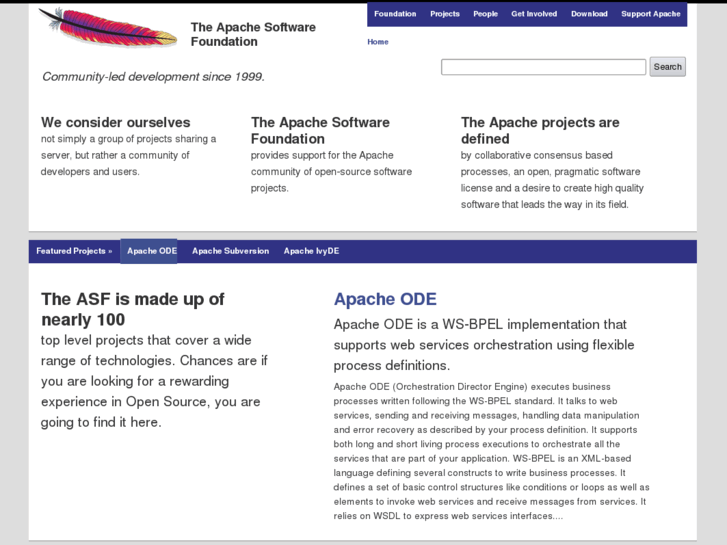Click the Featured Projects label
Viewport: 727px width, 545px height.
[x=74, y=251]
